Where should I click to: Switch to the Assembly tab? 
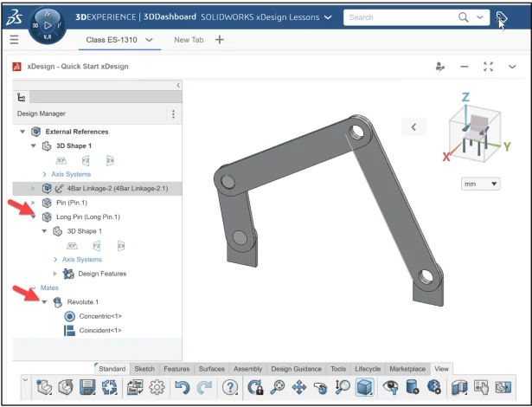point(247,369)
